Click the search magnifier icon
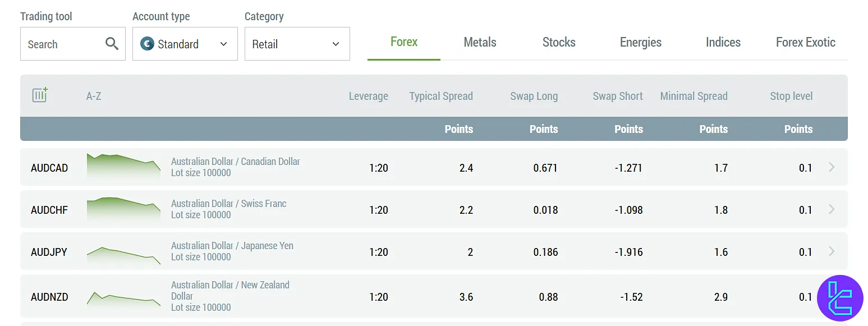 tap(111, 44)
